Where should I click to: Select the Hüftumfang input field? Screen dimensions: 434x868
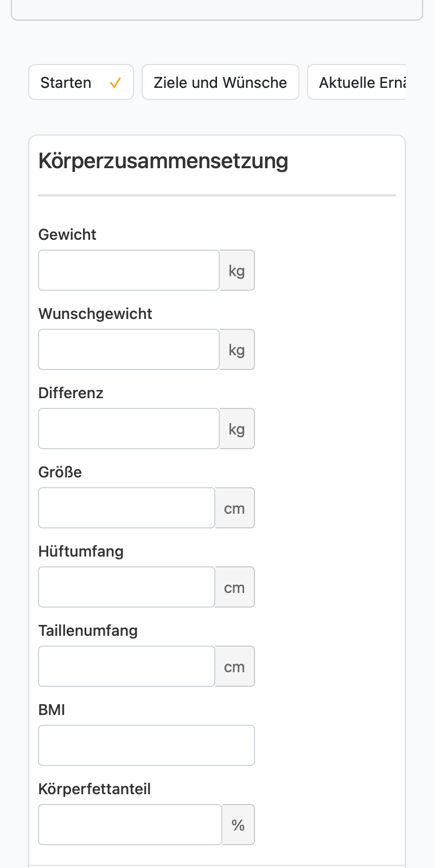click(127, 587)
